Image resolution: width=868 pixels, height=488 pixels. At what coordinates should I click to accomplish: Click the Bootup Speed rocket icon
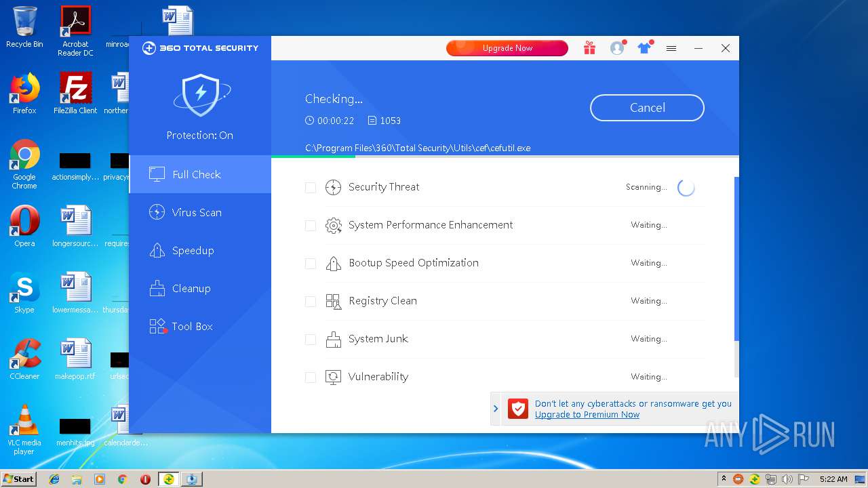[x=333, y=264]
